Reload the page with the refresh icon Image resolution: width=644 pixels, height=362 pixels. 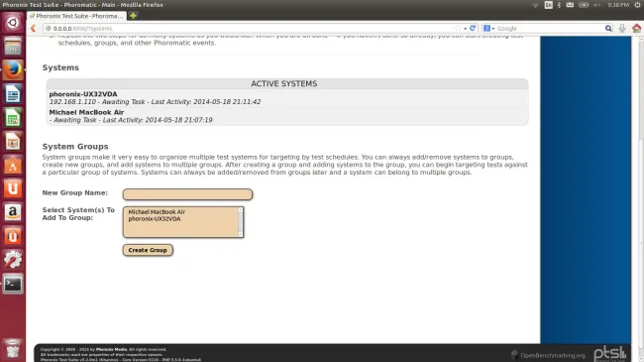(x=473, y=28)
